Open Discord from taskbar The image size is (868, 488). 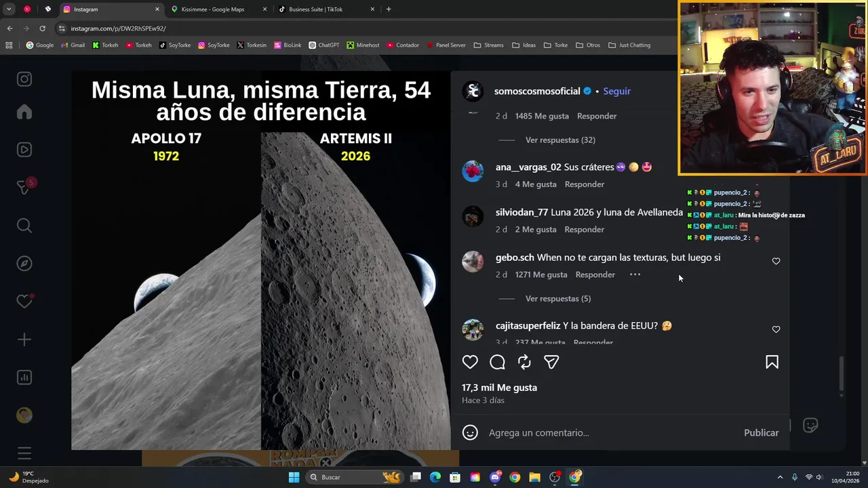(x=495, y=477)
